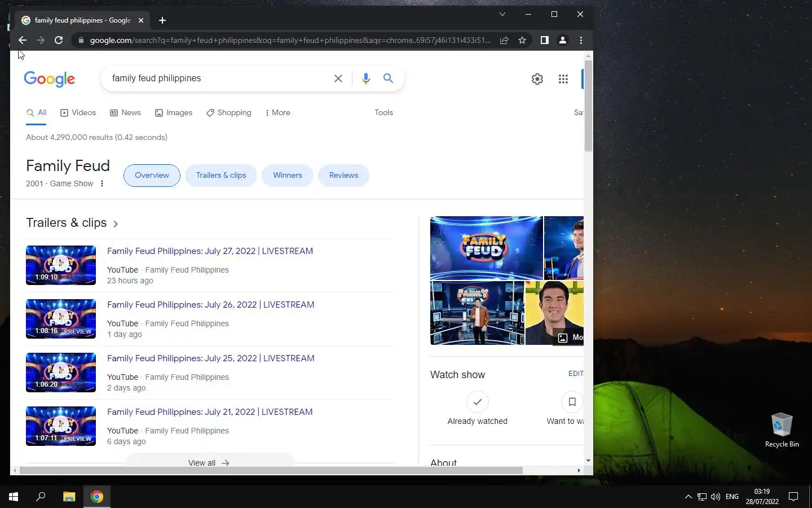Select the Overview chip

(x=152, y=175)
